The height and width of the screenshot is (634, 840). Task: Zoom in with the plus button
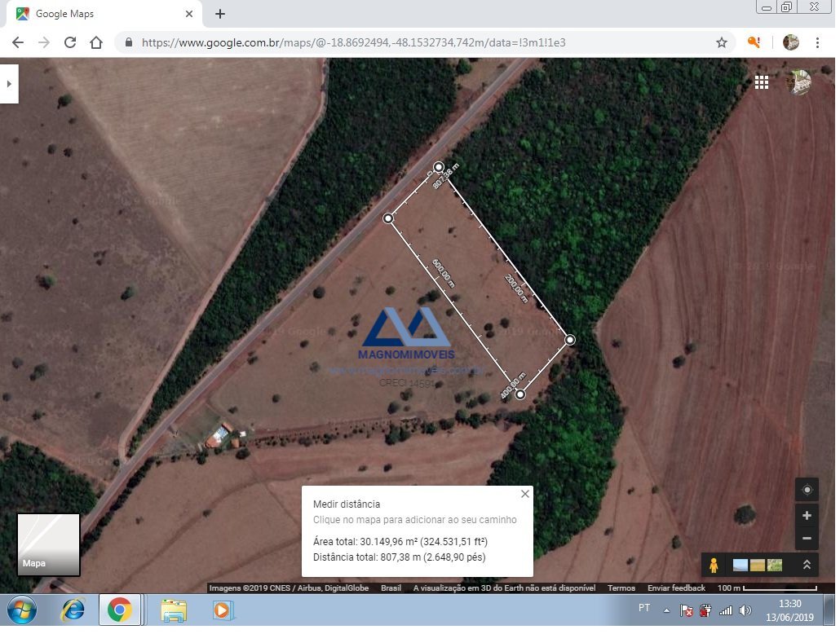807,516
